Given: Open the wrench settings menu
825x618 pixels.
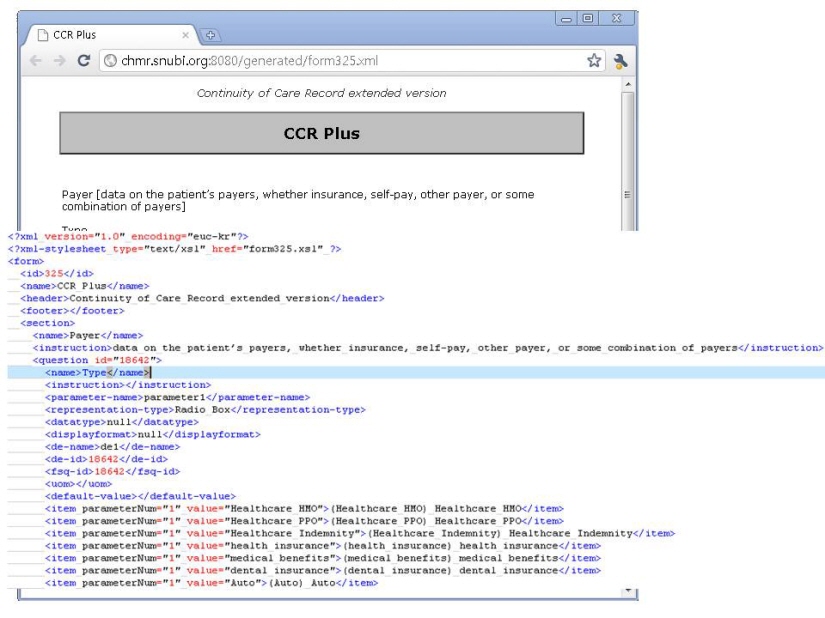Looking at the screenshot, I should tap(620, 61).
